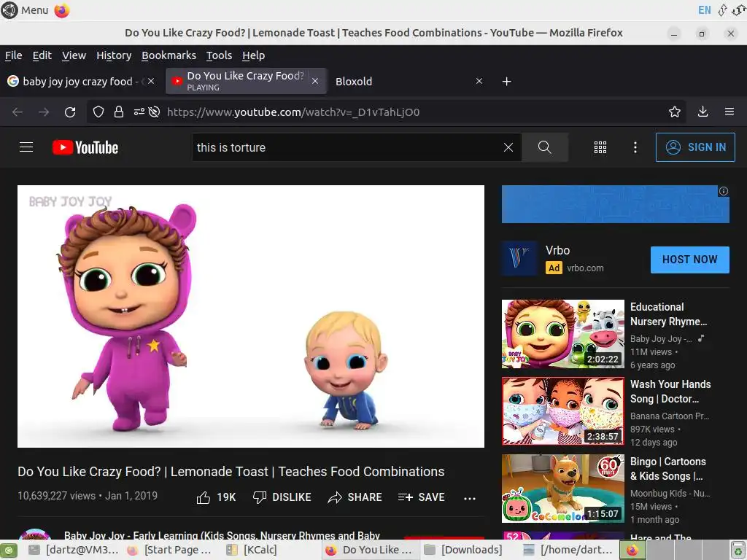Click the trash icon in bottom panel

[x=738, y=551]
